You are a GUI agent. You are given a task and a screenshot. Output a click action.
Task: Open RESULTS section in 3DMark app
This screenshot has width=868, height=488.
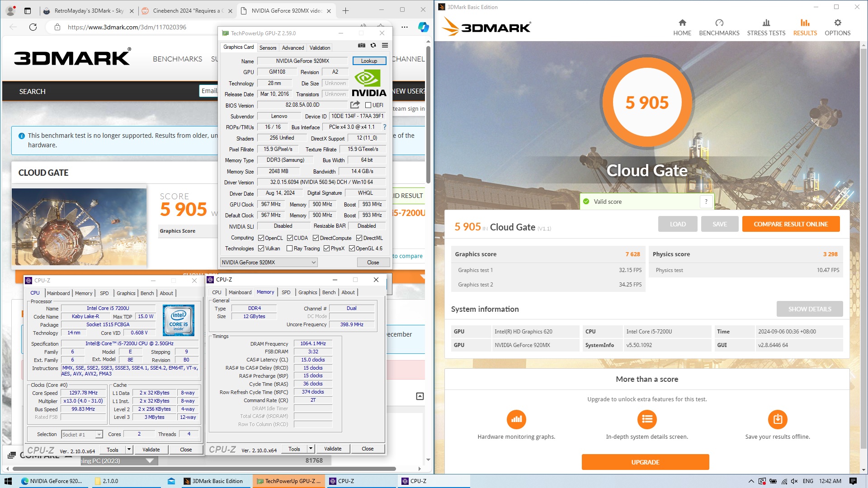[x=805, y=28]
